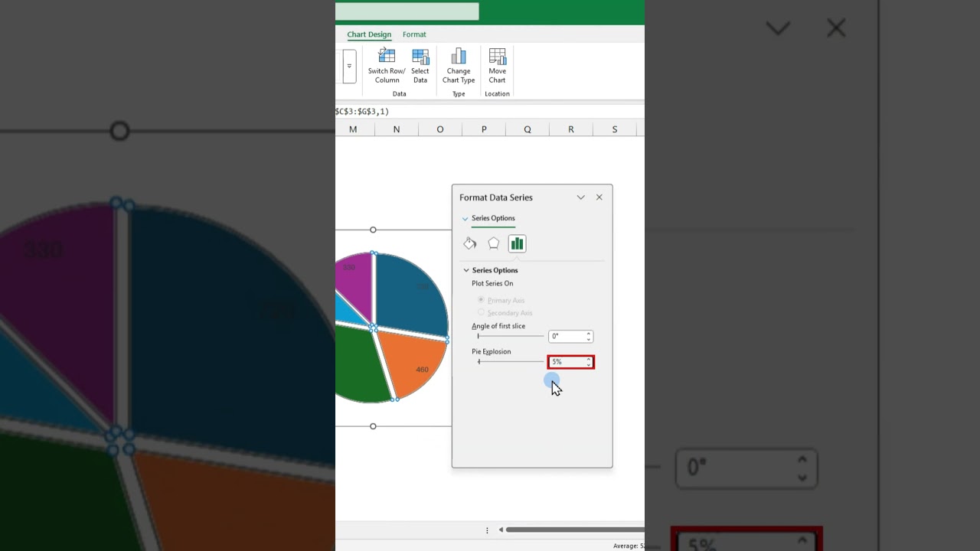Screen dimensions: 980x551
Task: Switch to Chart Design tab
Action: pyautogui.click(x=369, y=34)
